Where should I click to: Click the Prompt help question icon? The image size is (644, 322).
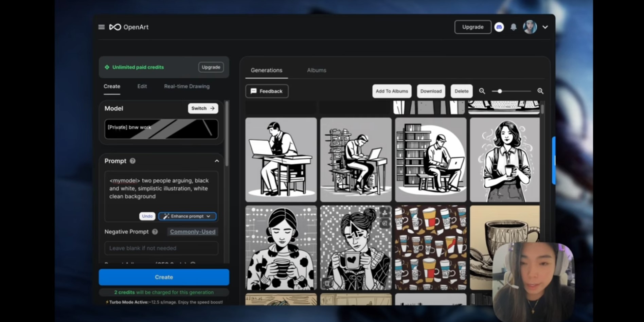(x=133, y=161)
